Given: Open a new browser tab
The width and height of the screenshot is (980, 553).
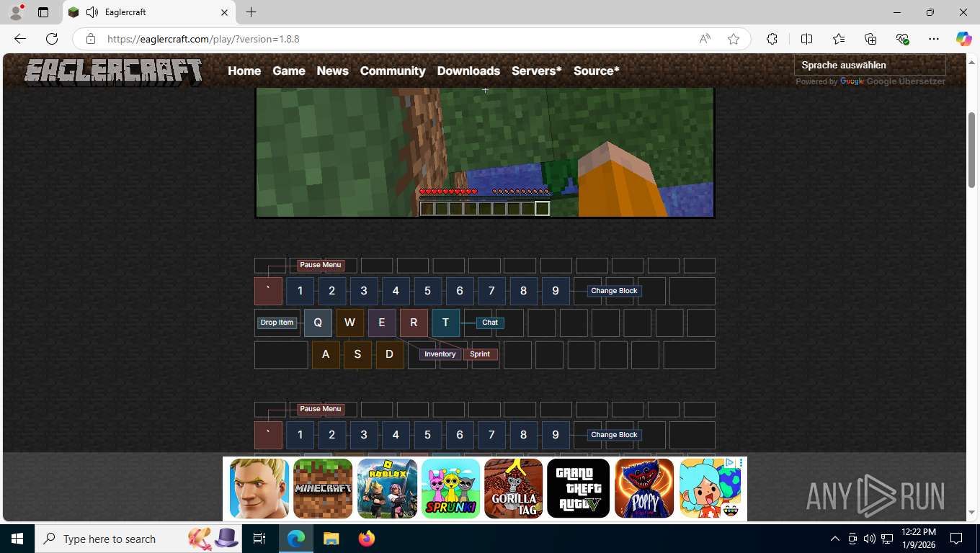Looking at the screenshot, I should click(251, 12).
